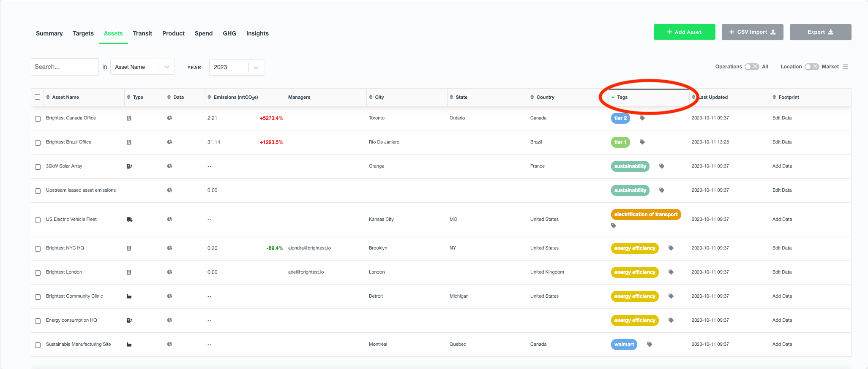Switch to the Transit tab
The height and width of the screenshot is (369, 868).
(142, 33)
